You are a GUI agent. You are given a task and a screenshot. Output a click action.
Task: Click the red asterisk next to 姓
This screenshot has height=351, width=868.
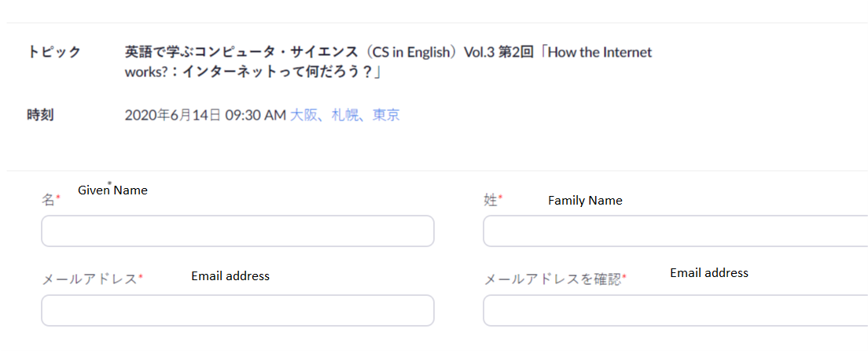click(x=500, y=197)
